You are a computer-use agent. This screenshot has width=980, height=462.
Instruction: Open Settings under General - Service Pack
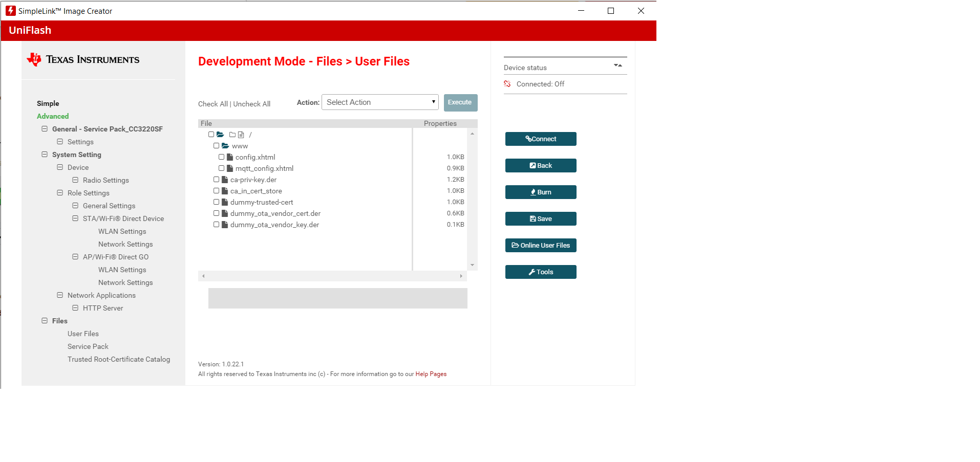[80, 142]
